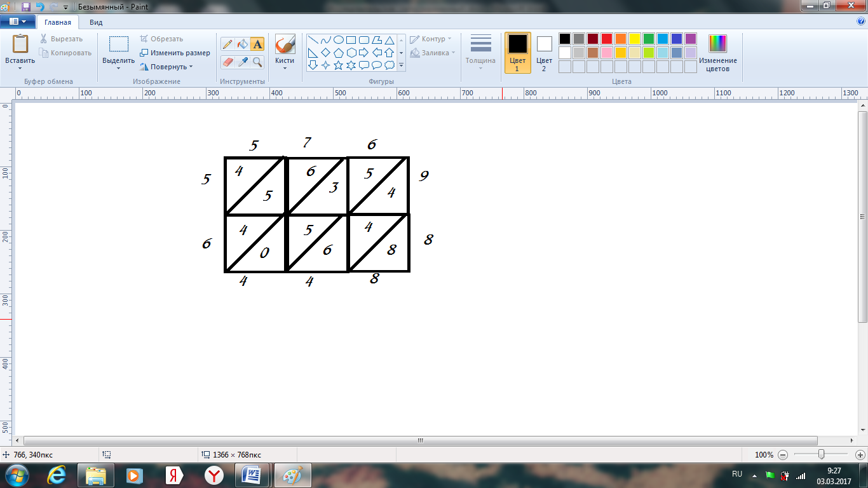Pick the diamond shape
Image resolution: width=868 pixels, height=488 pixels.
pyautogui.click(x=326, y=52)
